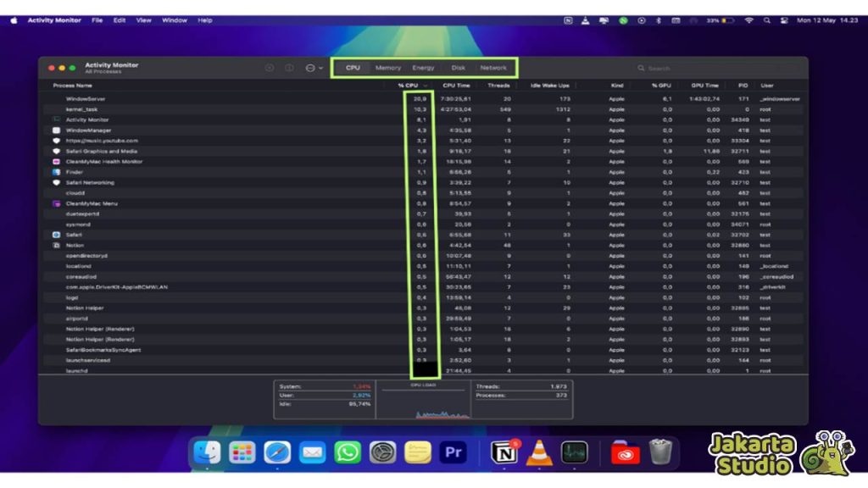Click Safari Graphics and Media process icon
This screenshot has height=488, width=868.
click(x=56, y=151)
